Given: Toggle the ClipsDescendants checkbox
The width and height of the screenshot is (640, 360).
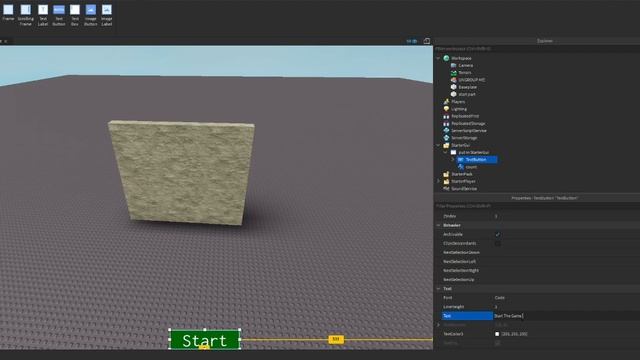Looking at the screenshot, I should pyautogui.click(x=498, y=243).
